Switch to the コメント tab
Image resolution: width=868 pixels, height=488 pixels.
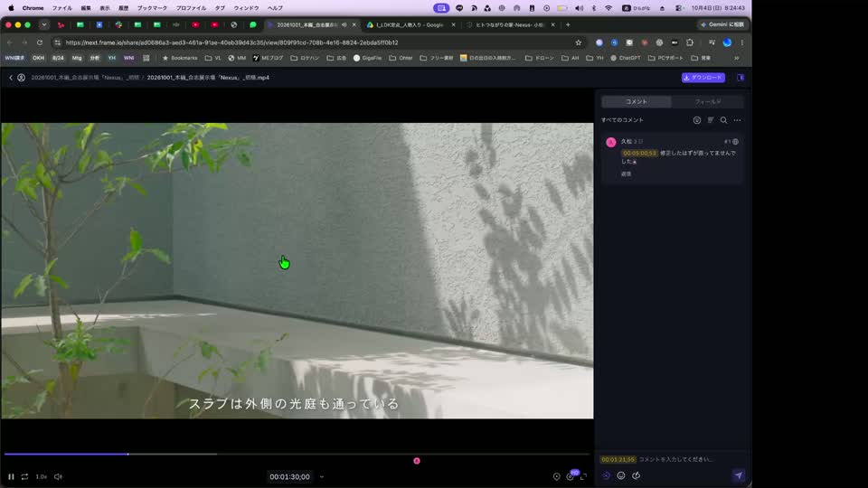[636, 102]
